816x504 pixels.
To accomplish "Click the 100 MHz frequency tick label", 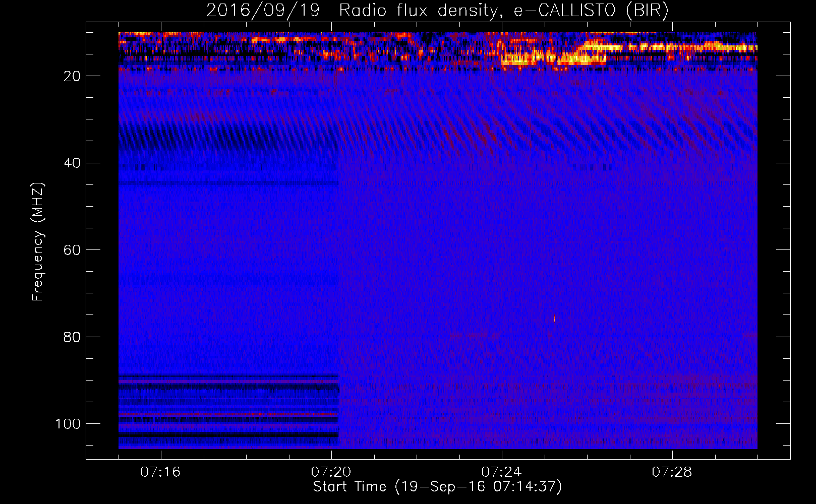I will [x=68, y=424].
